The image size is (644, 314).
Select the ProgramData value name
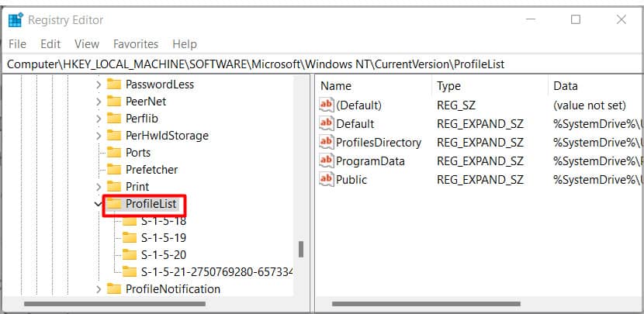click(x=370, y=161)
